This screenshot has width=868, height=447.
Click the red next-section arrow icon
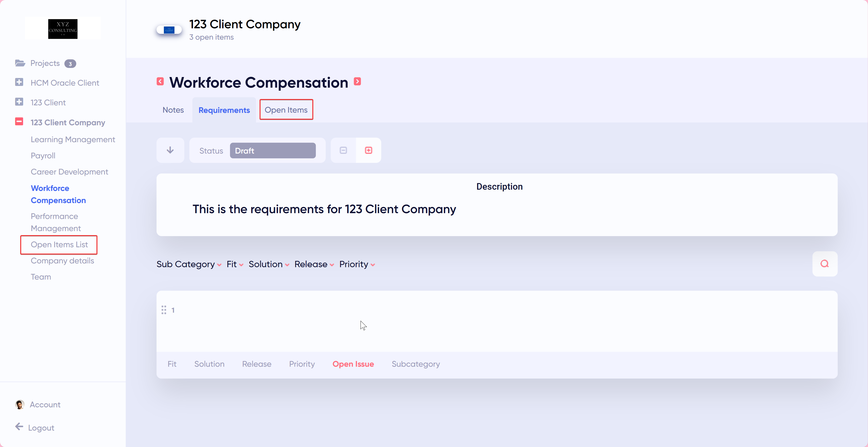(x=357, y=82)
